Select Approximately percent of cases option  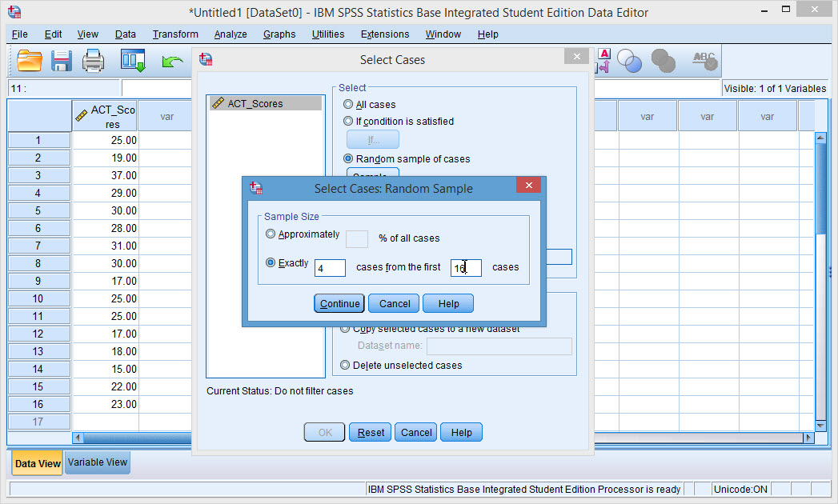(271, 234)
